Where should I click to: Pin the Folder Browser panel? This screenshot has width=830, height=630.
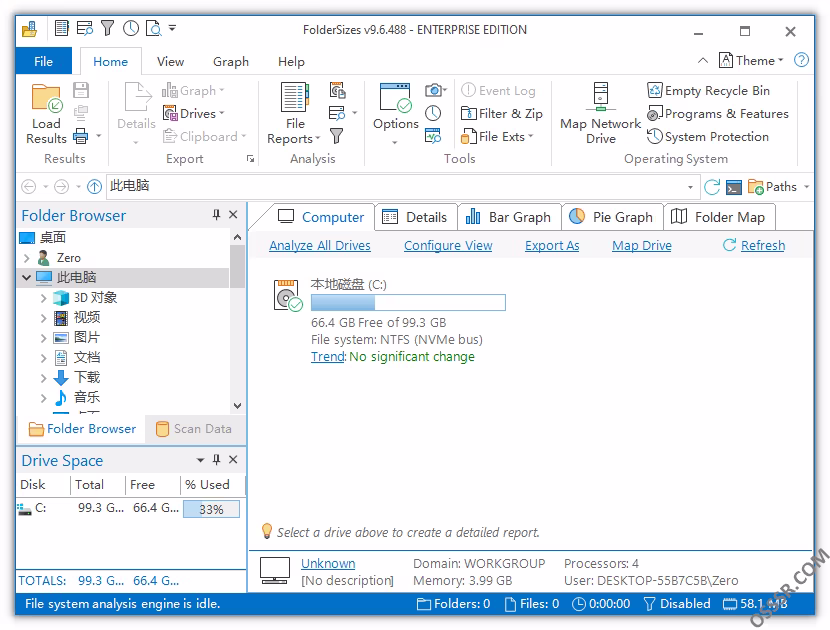(x=216, y=214)
